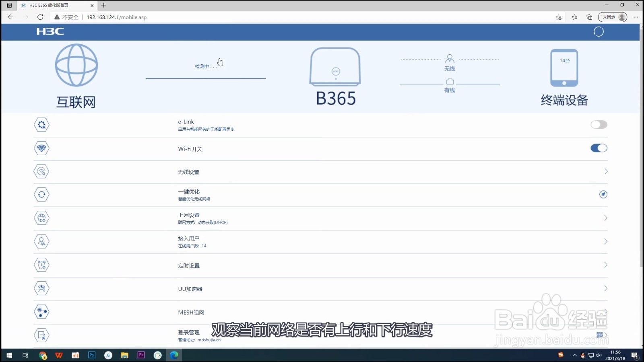
Task: Click the 上网设置 row title
Action: click(x=189, y=215)
